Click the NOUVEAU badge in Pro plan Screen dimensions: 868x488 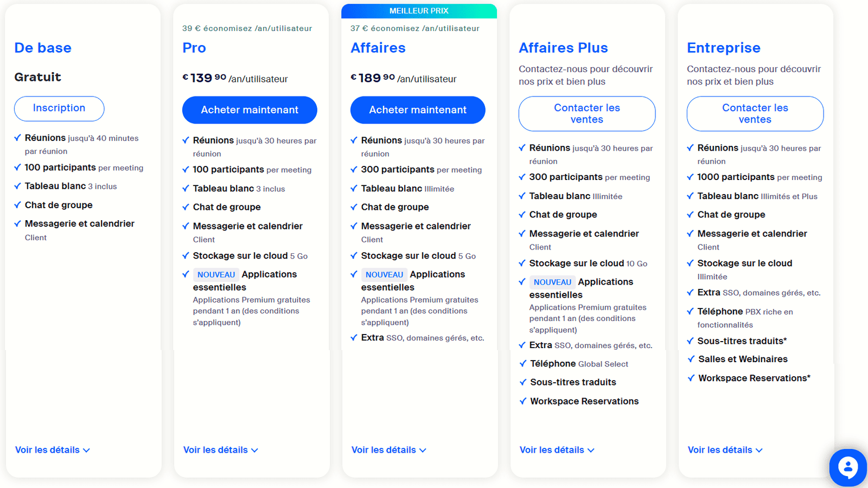216,275
